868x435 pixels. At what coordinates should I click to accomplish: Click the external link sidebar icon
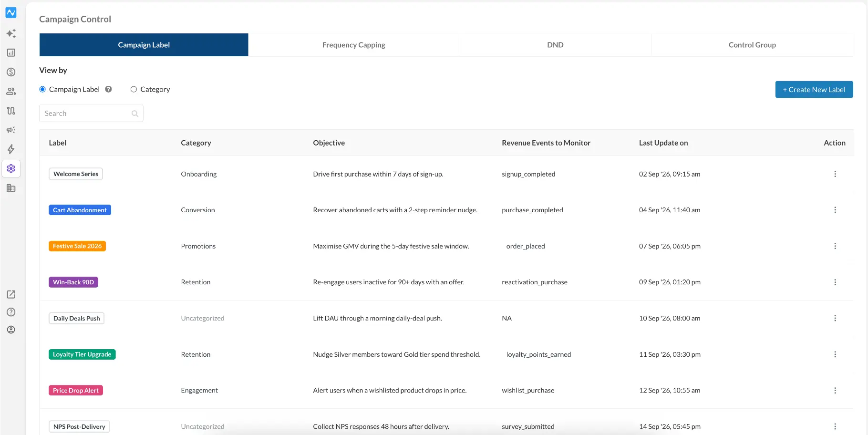coord(11,294)
